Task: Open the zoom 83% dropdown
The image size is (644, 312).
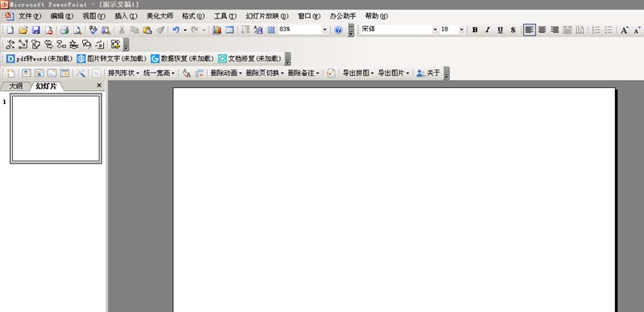Action: pos(324,30)
